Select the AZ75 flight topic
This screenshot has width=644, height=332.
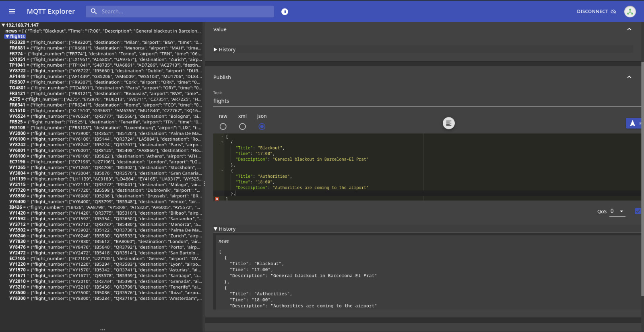pos(105,99)
